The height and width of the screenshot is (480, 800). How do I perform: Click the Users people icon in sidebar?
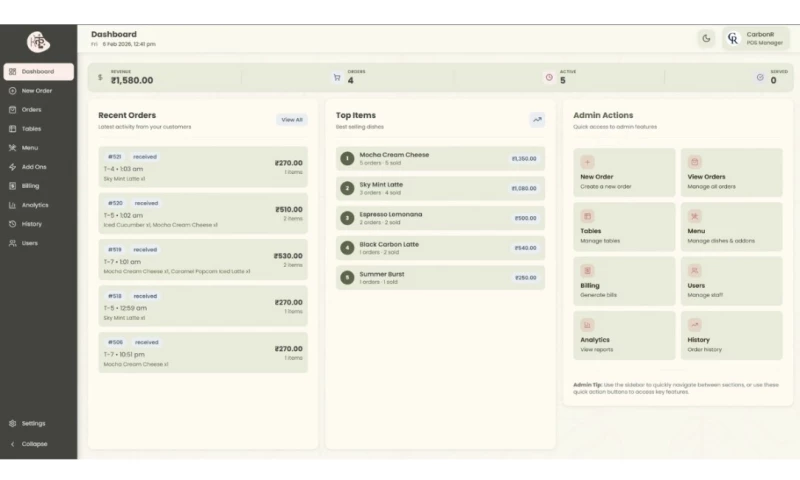coord(12,243)
